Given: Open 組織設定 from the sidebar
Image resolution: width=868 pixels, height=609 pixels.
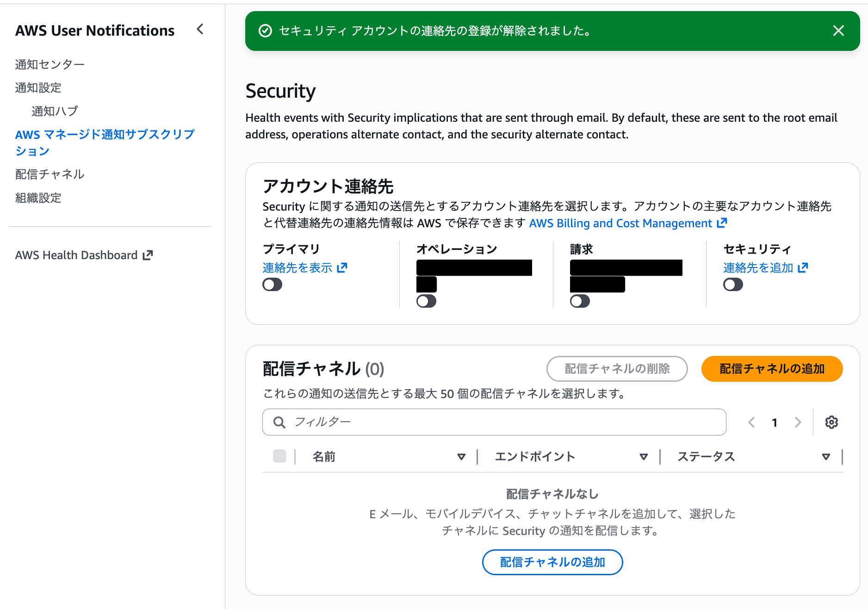Looking at the screenshot, I should (x=37, y=198).
